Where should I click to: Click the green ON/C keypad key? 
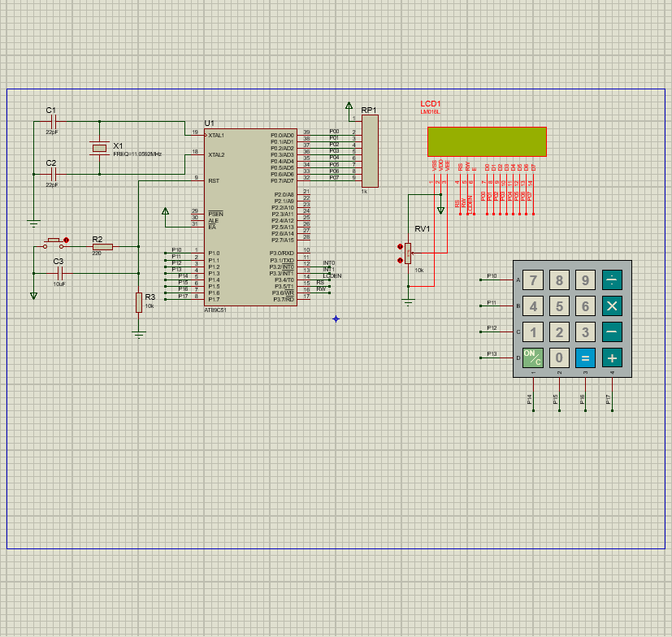coord(533,358)
